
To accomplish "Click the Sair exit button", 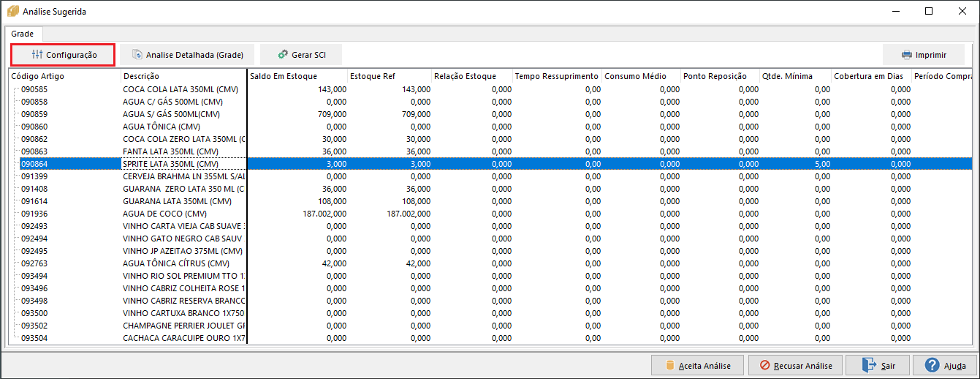I will (x=879, y=365).
